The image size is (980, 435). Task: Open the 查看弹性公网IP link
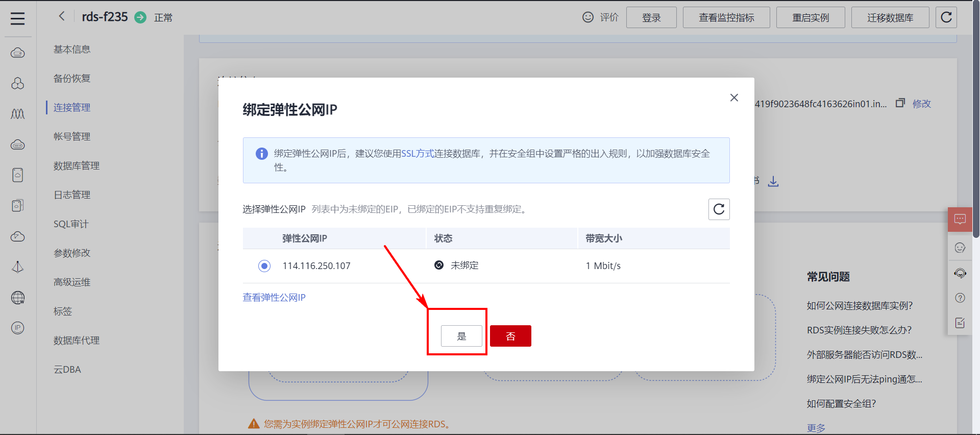point(274,298)
